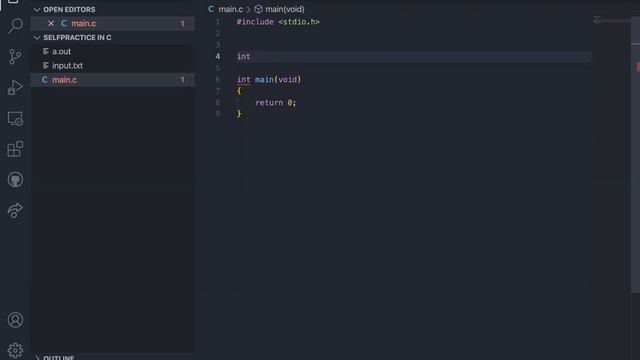The width and height of the screenshot is (640, 360).
Task: Click the minimap at the top of the editor
Action: [611, 20]
